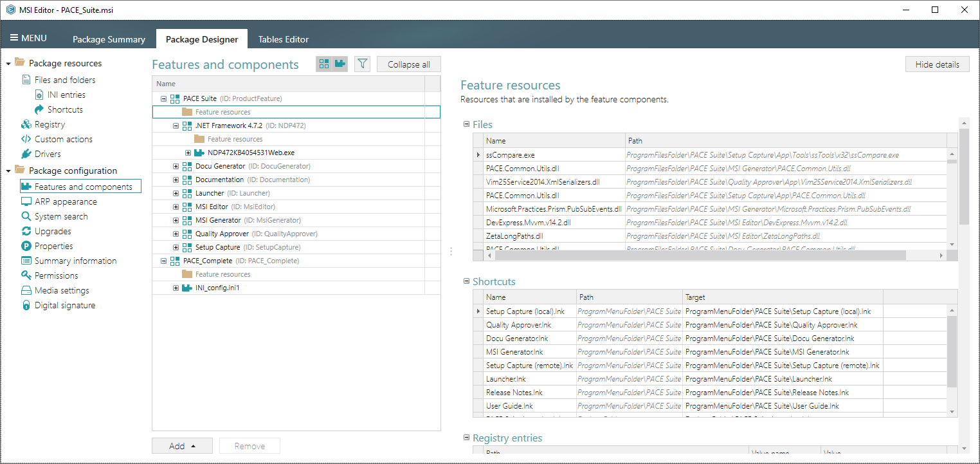Collapse the PACE Suite feature node

click(x=163, y=98)
